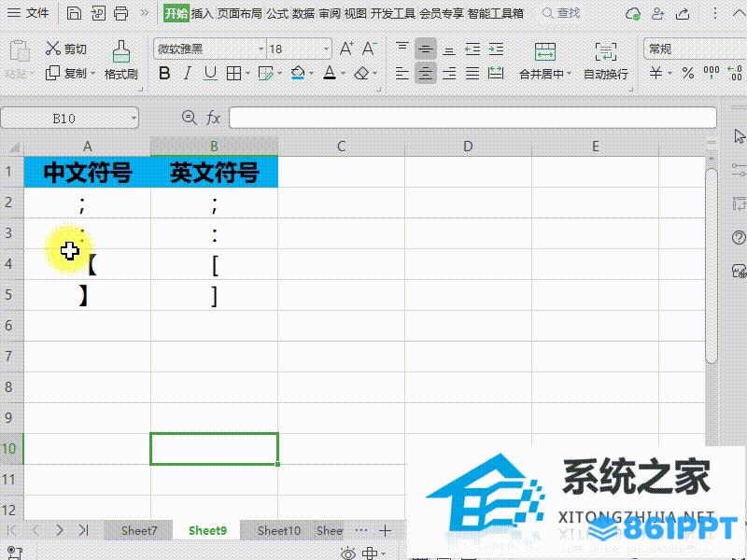Toggle middle vertical alignment

pyautogui.click(x=426, y=49)
